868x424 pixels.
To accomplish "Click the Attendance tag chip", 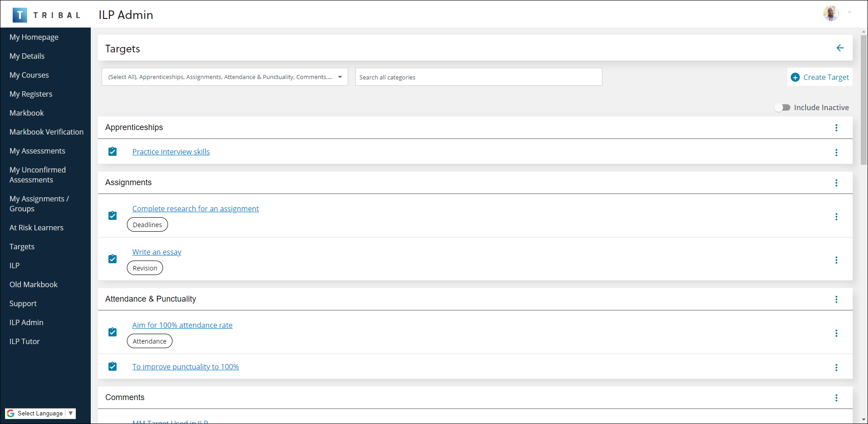I will pos(149,341).
